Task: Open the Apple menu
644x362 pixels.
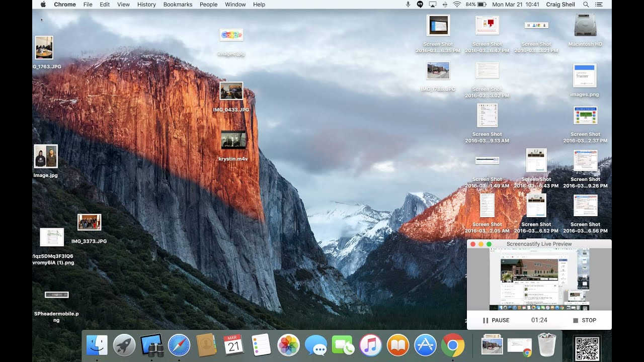Action: pos(43,5)
